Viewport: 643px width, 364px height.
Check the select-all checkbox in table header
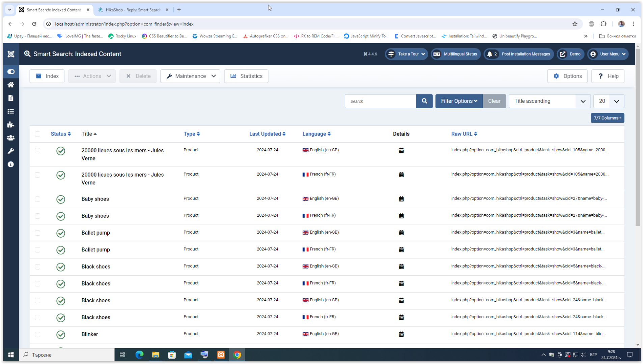[x=37, y=134]
